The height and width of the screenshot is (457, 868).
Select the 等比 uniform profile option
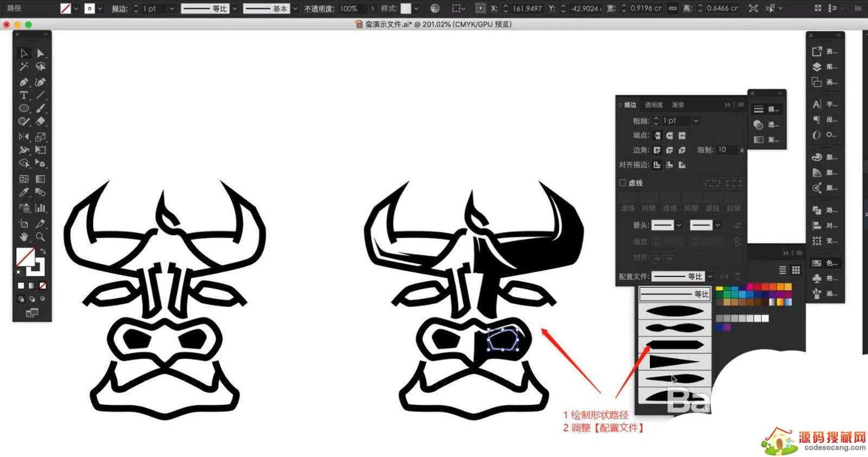point(674,294)
